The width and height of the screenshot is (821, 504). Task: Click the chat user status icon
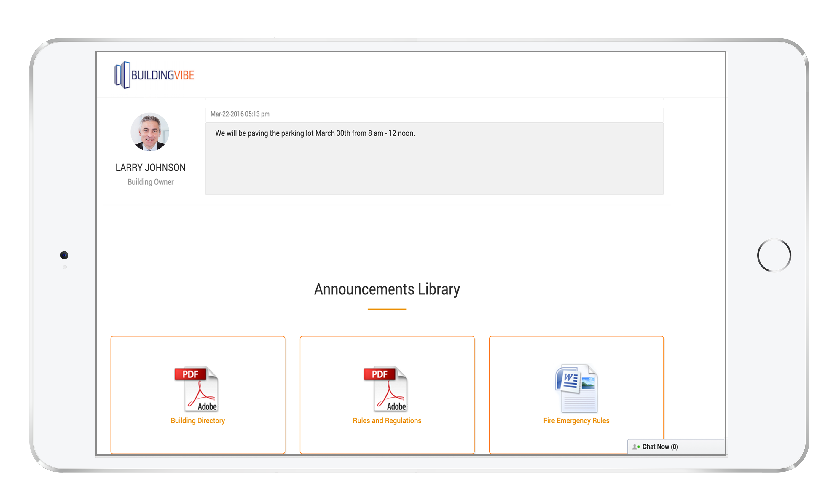pyautogui.click(x=635, y=447)
